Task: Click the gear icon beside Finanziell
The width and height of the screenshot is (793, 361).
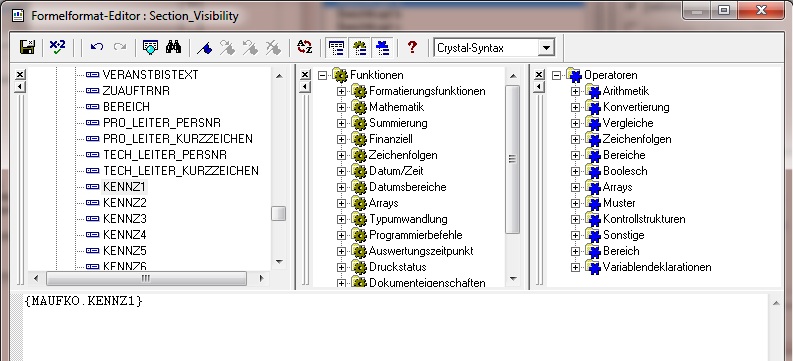Action: pos(359,139)
